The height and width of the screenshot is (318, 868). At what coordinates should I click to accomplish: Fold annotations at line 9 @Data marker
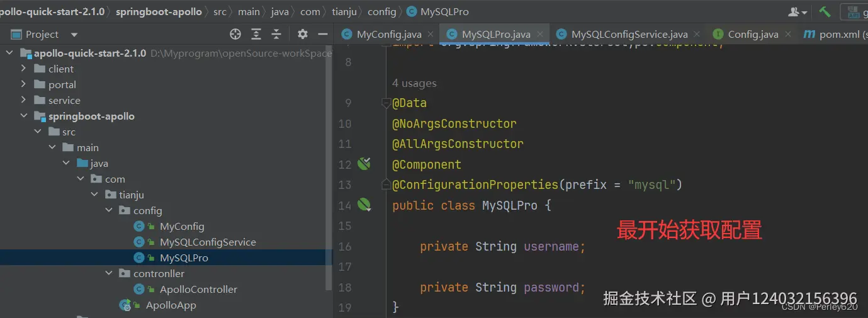click(x=386, y=103)
